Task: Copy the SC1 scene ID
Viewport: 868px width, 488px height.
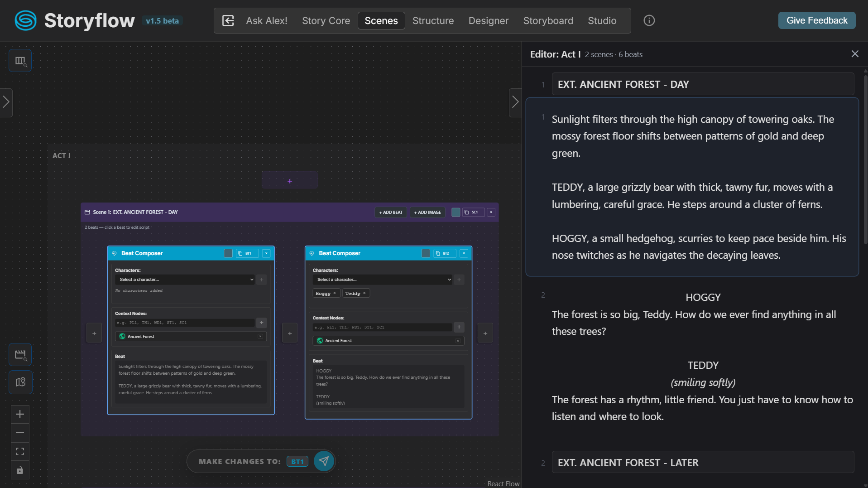Action: pos(473,212)
